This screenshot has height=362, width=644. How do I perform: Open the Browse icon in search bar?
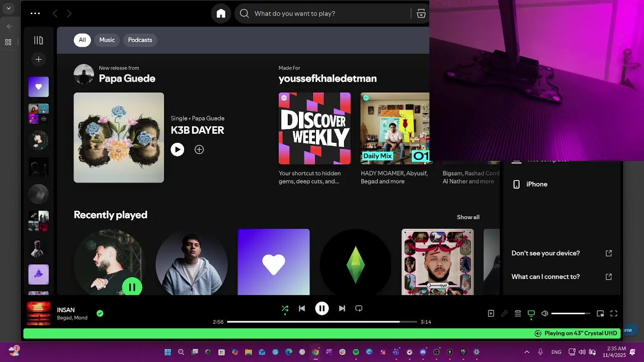coord(421,14)
